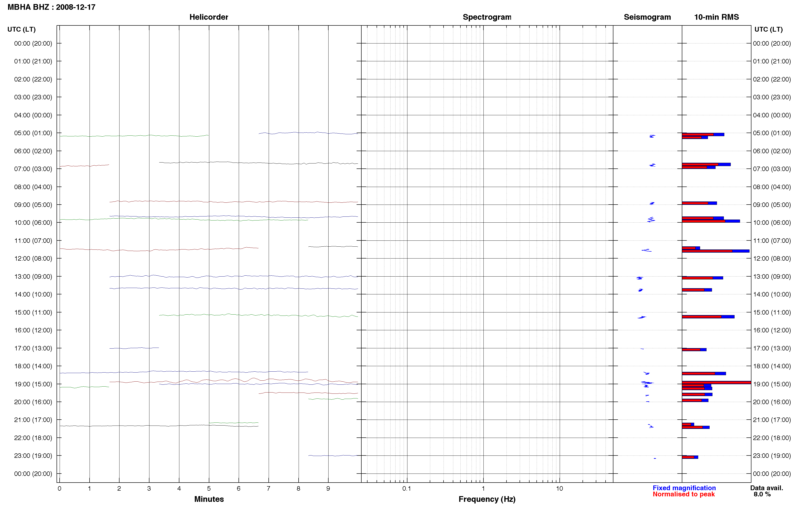Viewport: 812px width, 508px height.
Task: Click left axis label 07:00 (03:00)
Action: pos(33,169)
